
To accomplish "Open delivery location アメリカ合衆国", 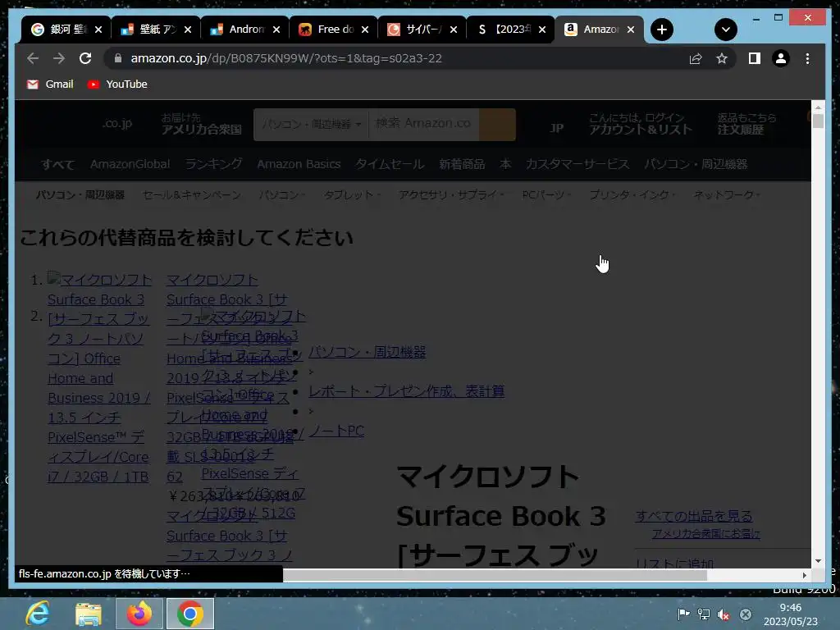I will [202, 125].
